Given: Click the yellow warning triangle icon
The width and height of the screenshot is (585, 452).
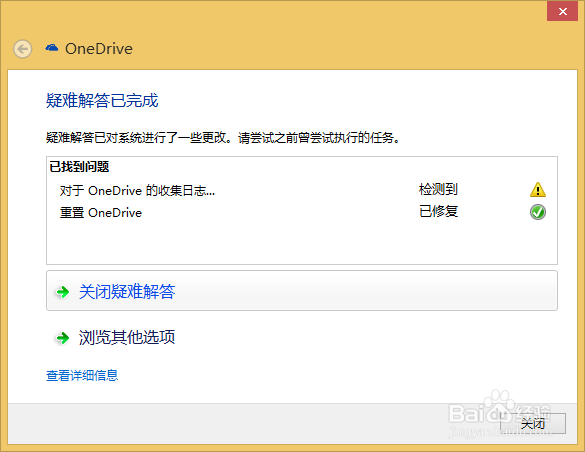Looking at the screenshot, I should pyautogui.click(x=538, y=189).
